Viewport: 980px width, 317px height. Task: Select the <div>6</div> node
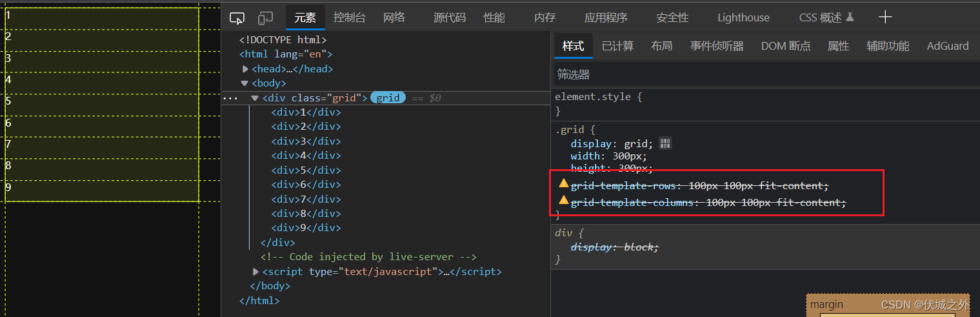click(x=306, y=185)
